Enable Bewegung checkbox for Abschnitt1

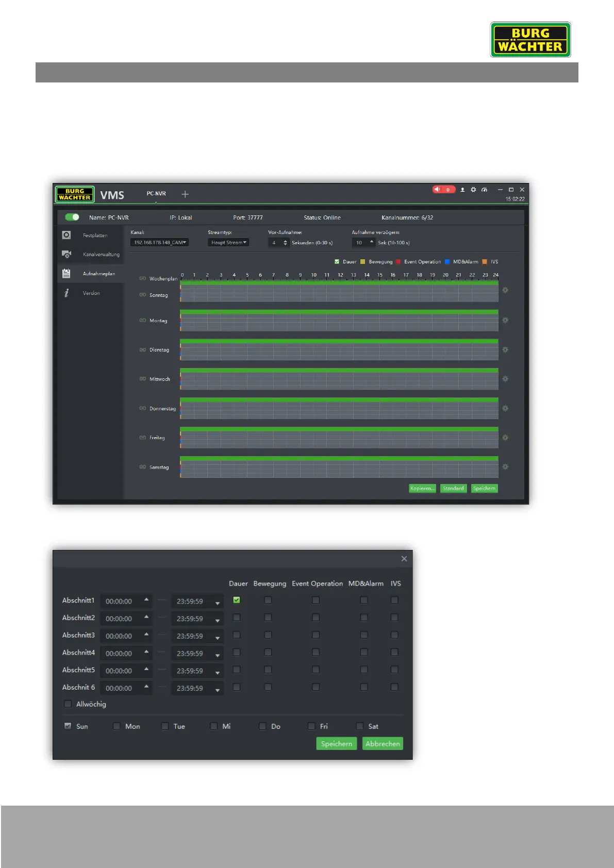click(268, 600)
